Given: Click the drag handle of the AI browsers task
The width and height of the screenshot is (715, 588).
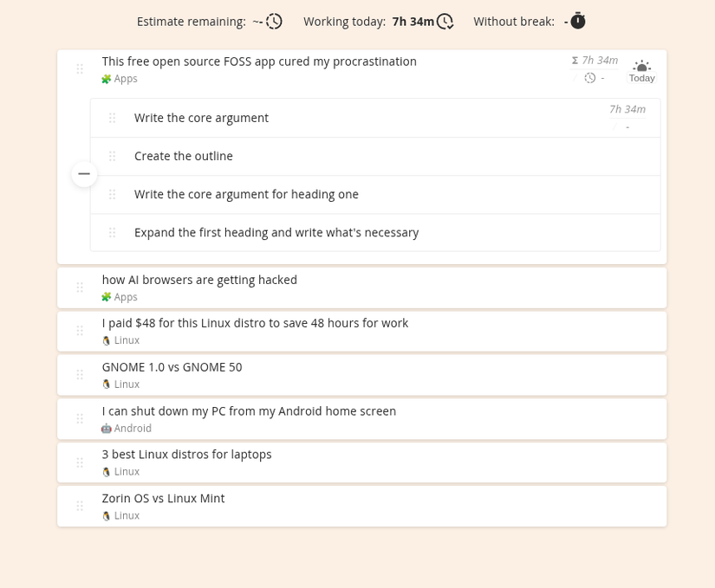Looking at the screenshot, I should tap(79, 287).
